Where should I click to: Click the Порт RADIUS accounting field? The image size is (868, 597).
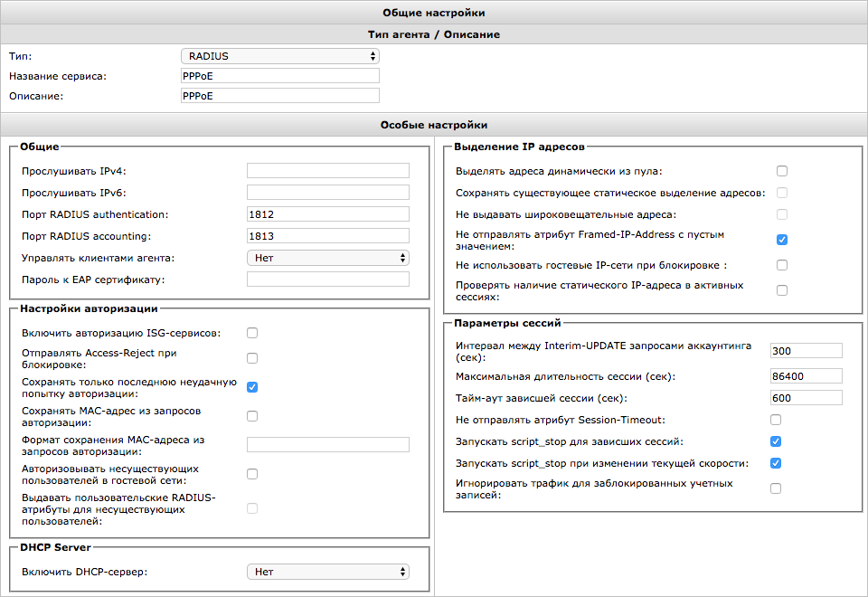pyautogui.click(x=328, y=235)
